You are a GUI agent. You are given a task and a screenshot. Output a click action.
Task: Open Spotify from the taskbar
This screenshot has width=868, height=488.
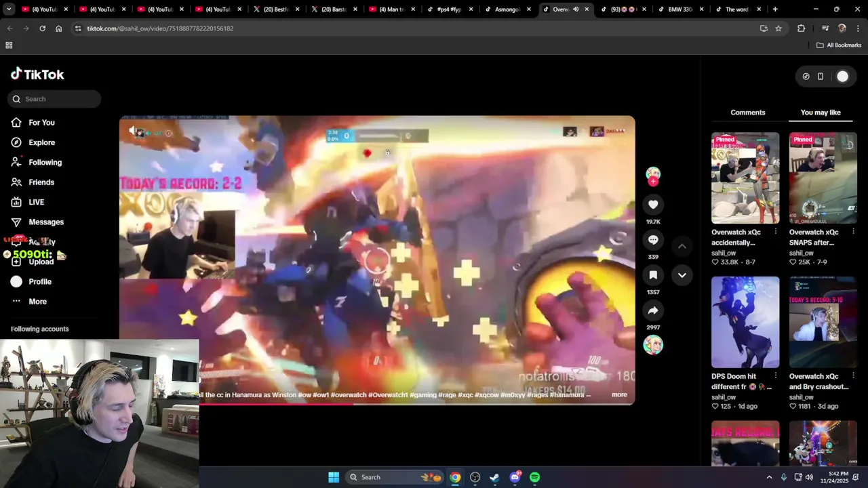tap(535, 477)
